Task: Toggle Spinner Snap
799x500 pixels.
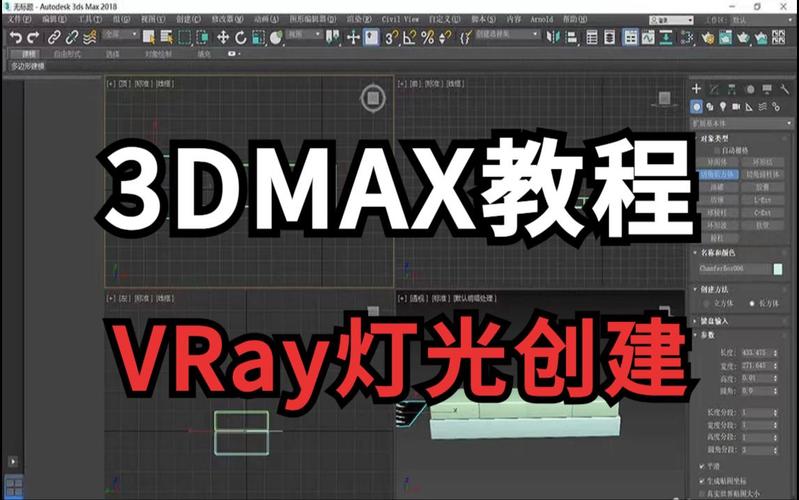Action: pyautogui.click(x=445, y=37)
